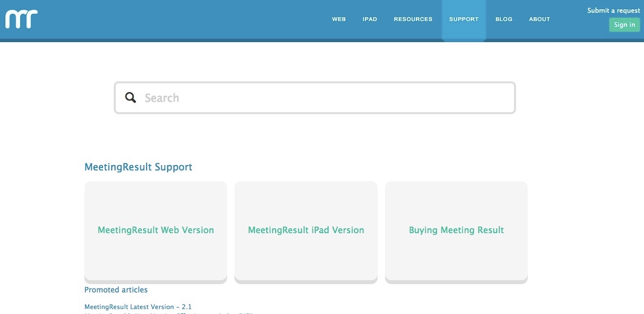Click the 'Search' placeholder text

(162, 98)
